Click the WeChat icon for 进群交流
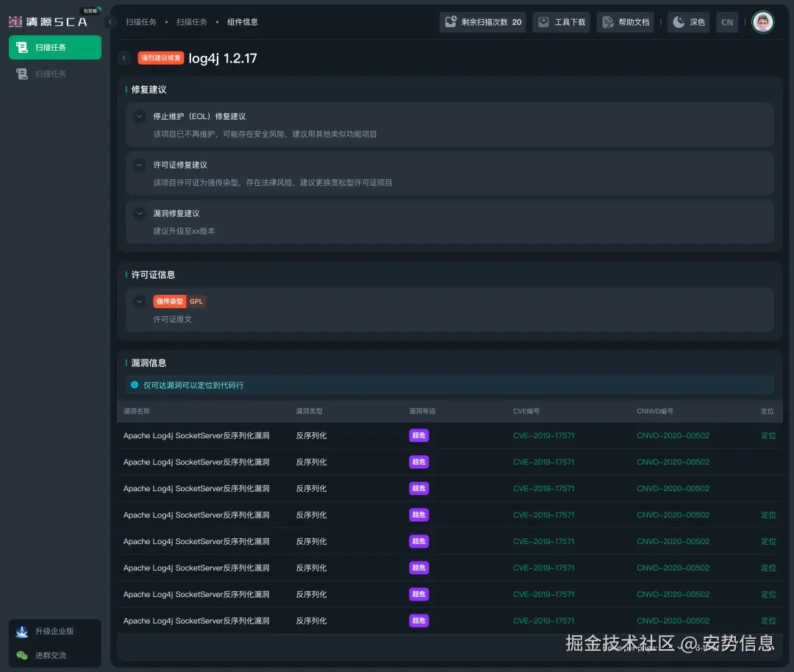This screenshot has height=672, width=794. point(22,655)
